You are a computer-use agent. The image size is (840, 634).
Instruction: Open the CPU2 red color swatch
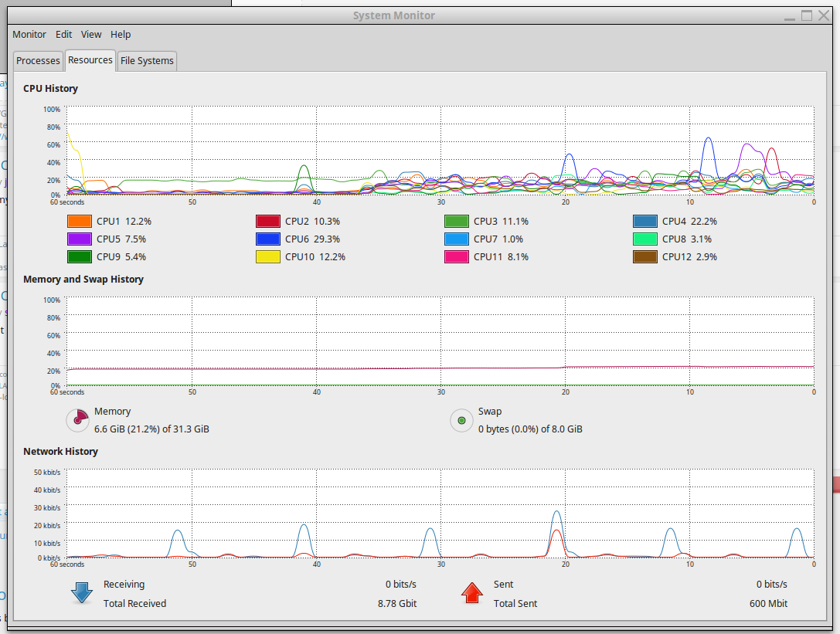(x=268, y=221)
